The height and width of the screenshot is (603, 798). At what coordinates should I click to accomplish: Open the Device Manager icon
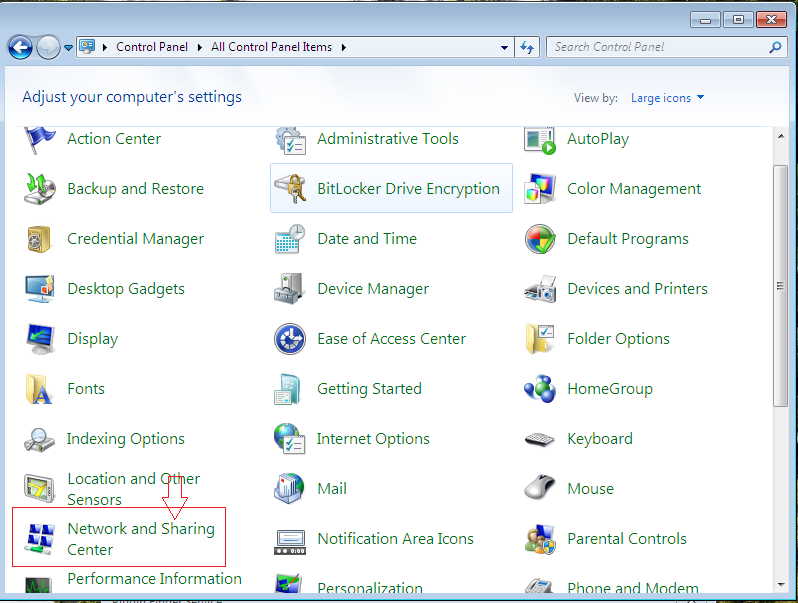(289, 289)
